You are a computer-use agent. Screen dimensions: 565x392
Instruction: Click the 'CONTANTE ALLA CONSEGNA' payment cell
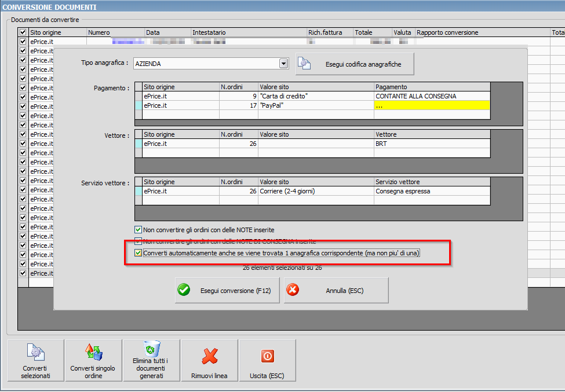click(x=432, y=96)
